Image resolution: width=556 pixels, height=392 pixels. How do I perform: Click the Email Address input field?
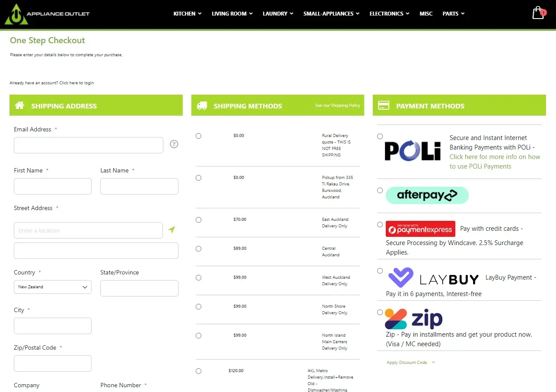pos(88,145)
